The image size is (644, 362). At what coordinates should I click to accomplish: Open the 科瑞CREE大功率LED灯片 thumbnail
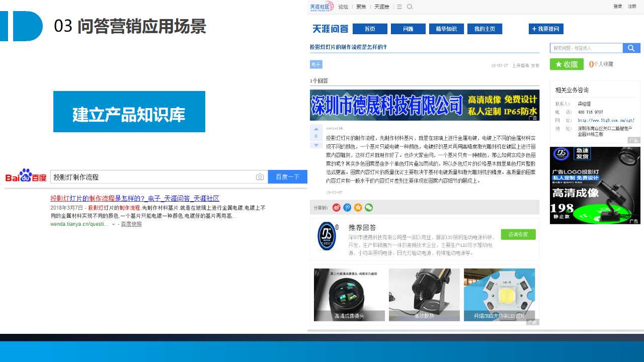point(499,295)
